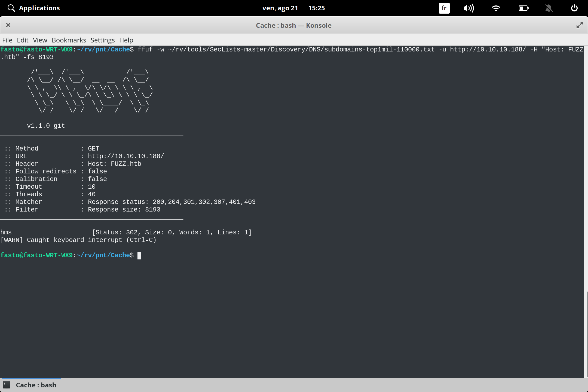Maximize the Konsole window
The height and width of the screenshot is (392, 588).
point(580,25)
